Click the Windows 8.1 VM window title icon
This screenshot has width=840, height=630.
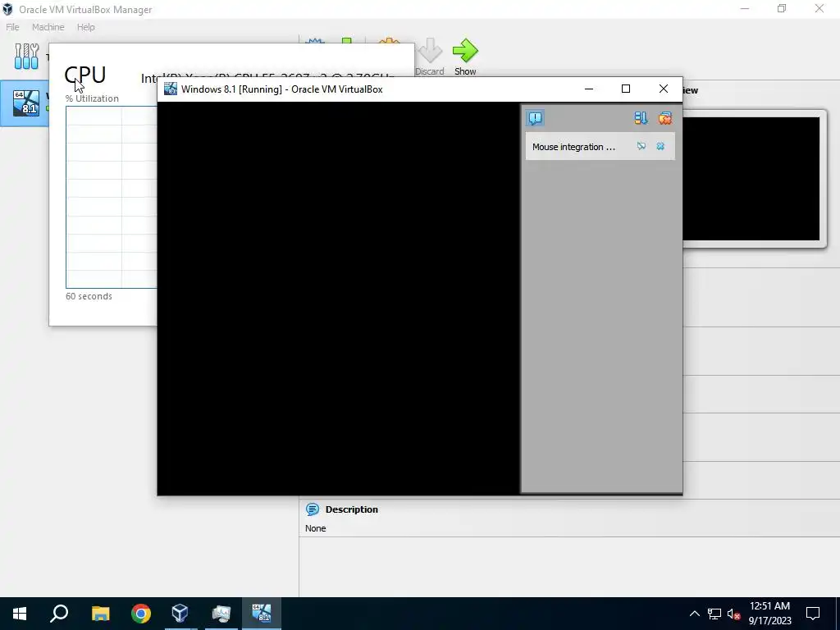click(x=171, y=89)
